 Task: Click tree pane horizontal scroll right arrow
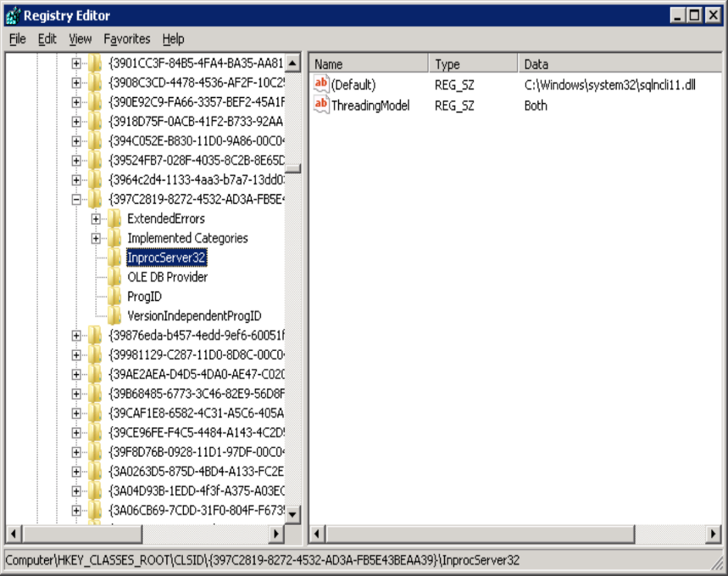[x=276, y=534]
